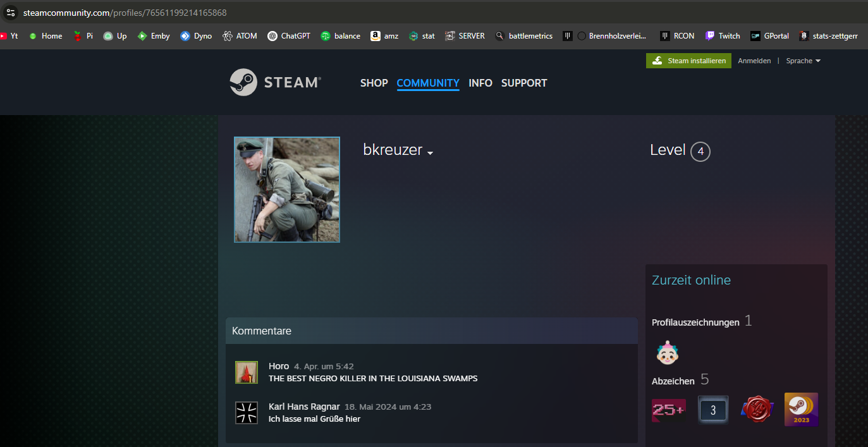Click the Anmelden login link
The image size is (868, 447).
click(x=754, y=61)
